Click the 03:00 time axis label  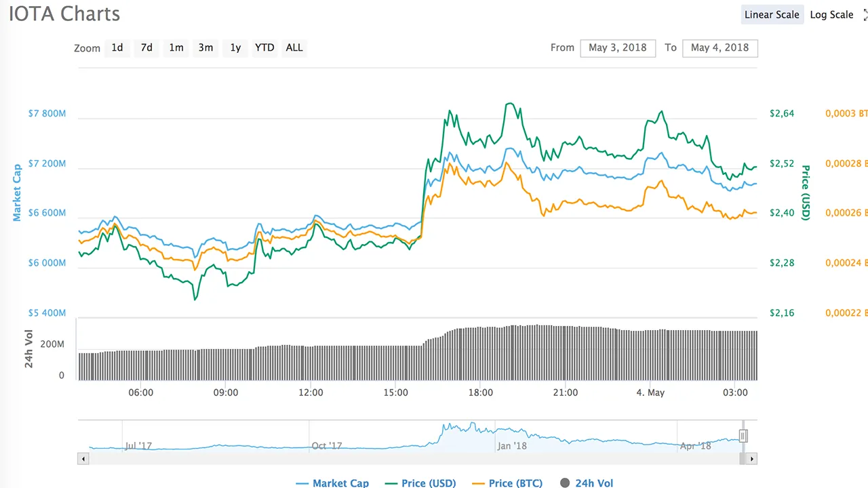[x=735, y=392]
